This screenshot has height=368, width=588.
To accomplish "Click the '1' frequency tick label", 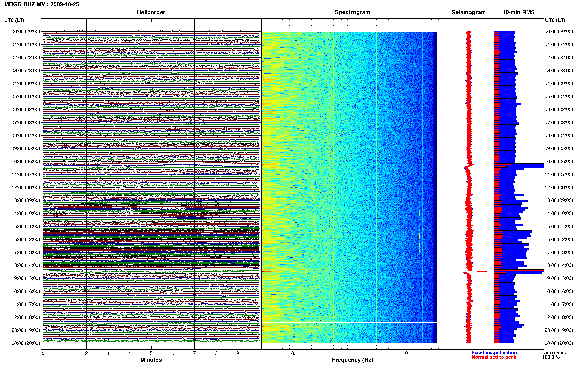I will 350,353.
